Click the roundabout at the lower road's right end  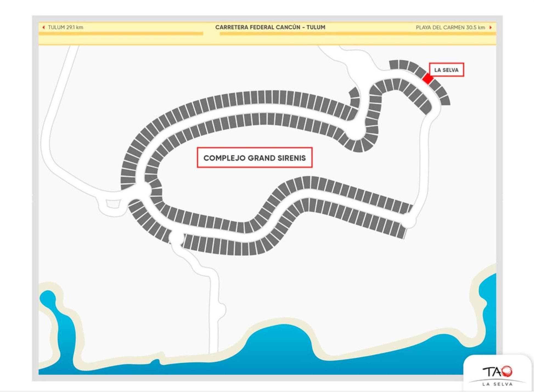408,221
